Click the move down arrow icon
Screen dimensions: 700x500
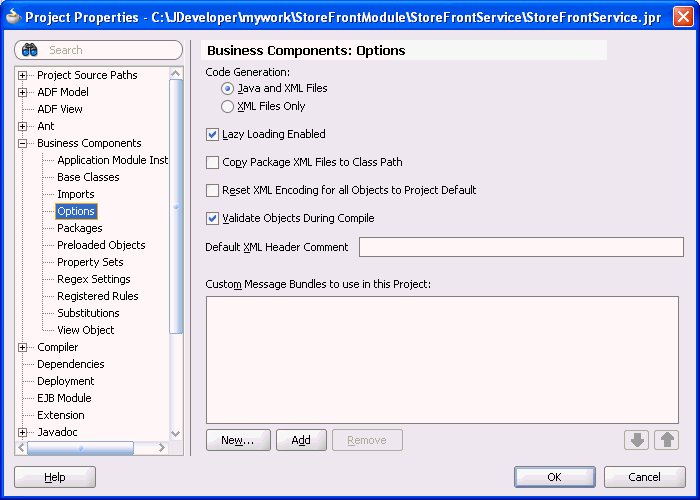tap(637, 440)
